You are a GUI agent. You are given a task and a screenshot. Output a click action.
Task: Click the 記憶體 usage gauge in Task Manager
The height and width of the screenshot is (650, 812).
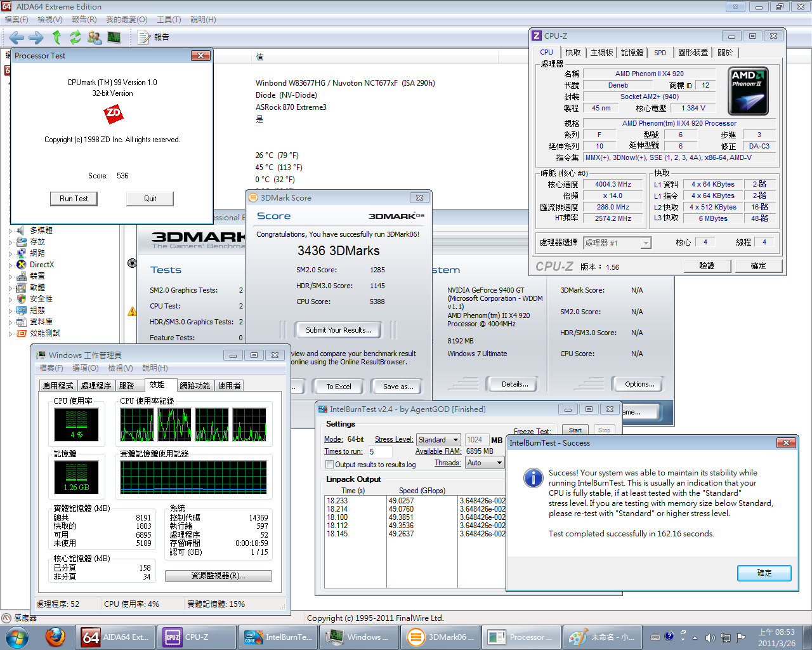(76, 477)
